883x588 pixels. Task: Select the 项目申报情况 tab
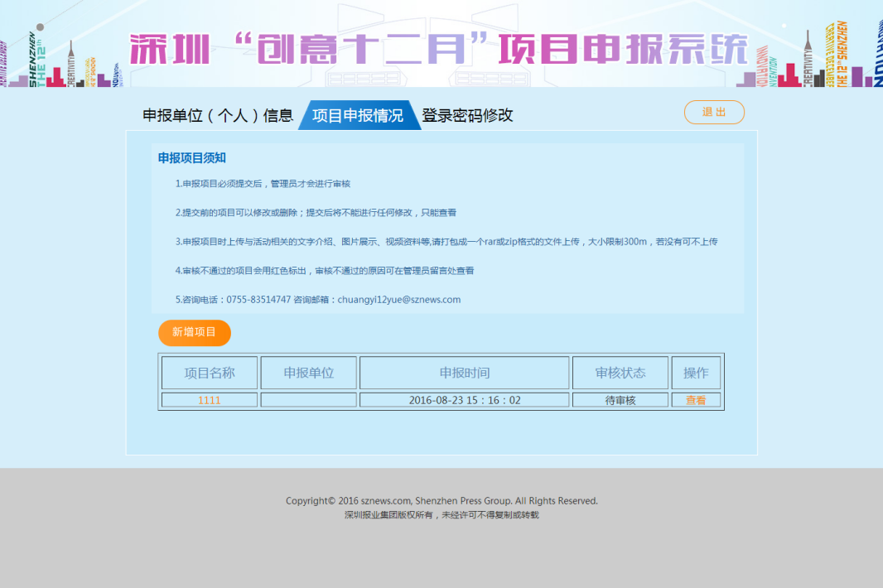(358, 115)
